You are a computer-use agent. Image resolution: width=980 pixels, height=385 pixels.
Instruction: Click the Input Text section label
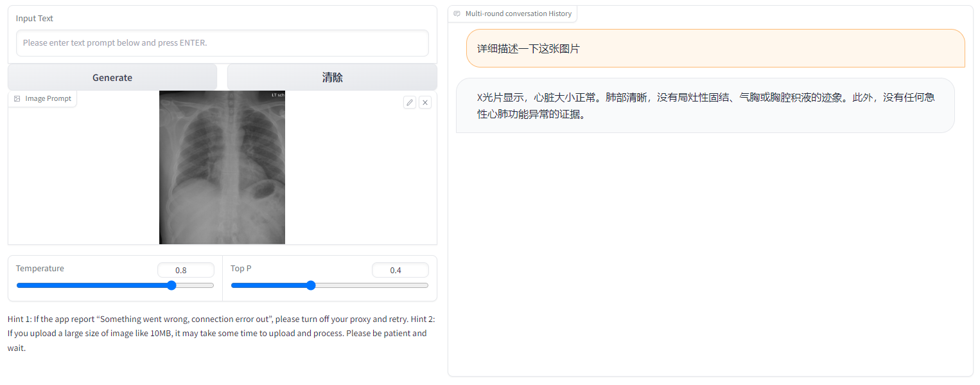34,18
